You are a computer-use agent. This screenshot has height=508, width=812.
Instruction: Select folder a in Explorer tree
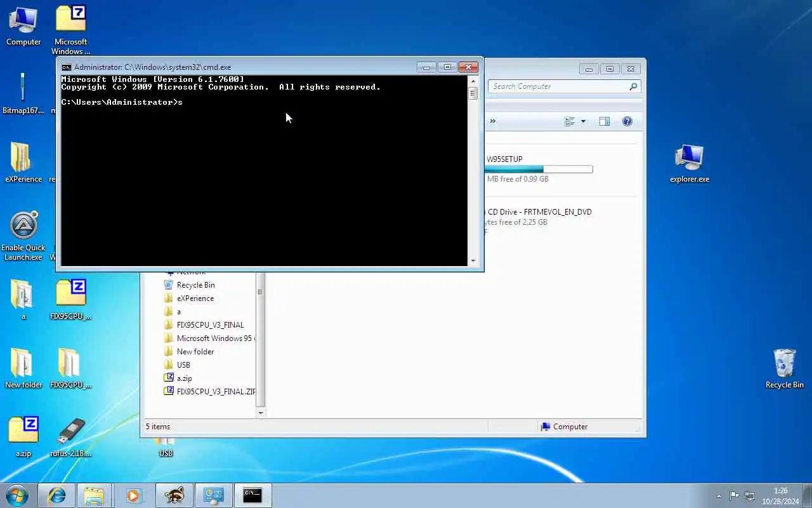pos(178,312)
